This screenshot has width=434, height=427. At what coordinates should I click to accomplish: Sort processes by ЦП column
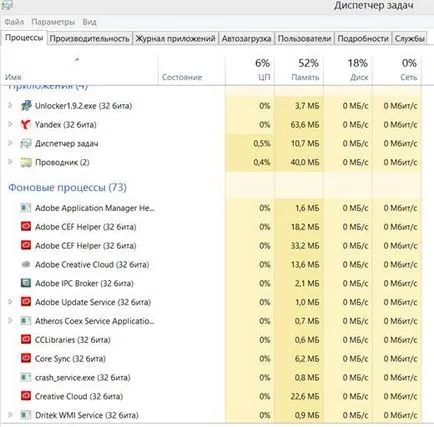click(250, 71)
